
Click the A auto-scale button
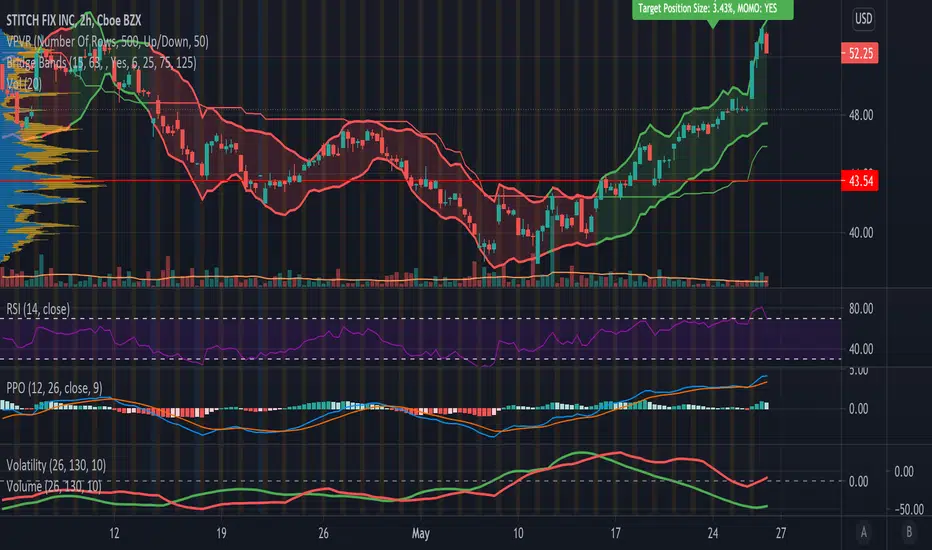(865, 530)
